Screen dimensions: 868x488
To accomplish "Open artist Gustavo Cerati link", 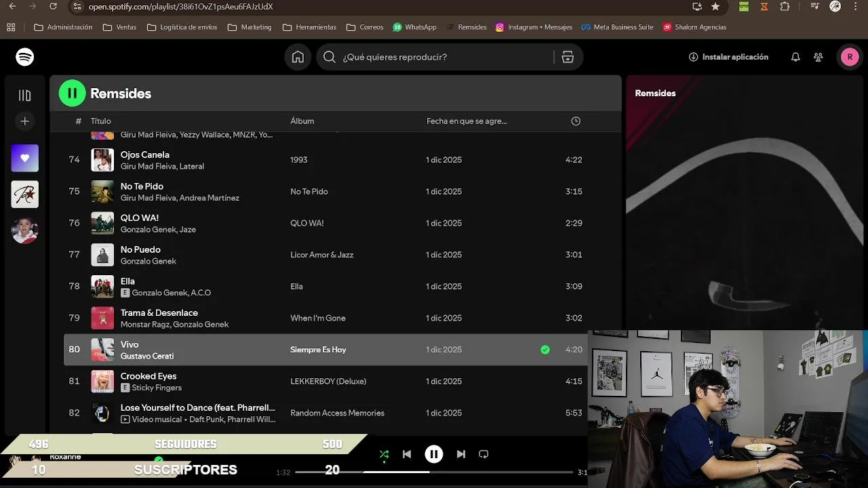I will pyautogui.click(x=147, y=356).
